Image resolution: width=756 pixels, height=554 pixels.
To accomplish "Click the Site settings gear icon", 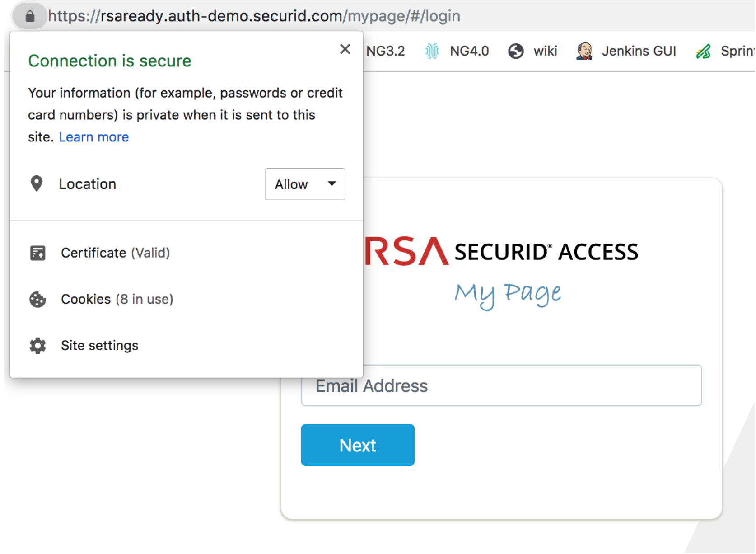I will point(38,346).
